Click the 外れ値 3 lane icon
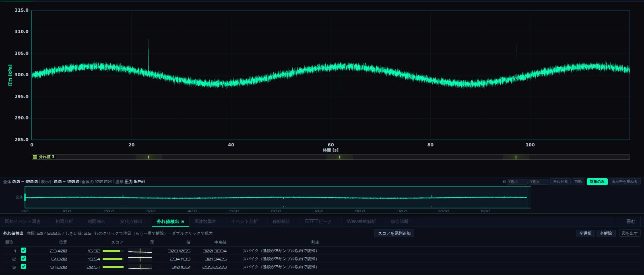This screenshot has width=644, height=275. 35,157
